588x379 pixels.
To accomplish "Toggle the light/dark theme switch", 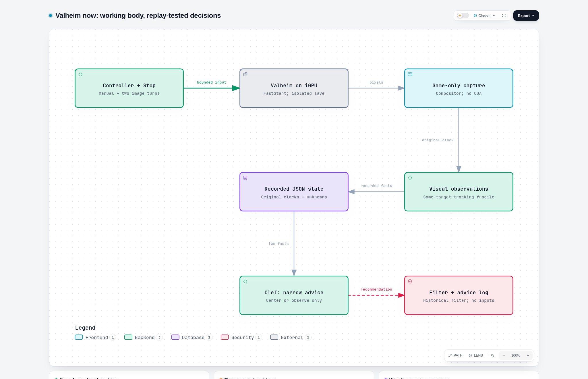I will [463, 16].
